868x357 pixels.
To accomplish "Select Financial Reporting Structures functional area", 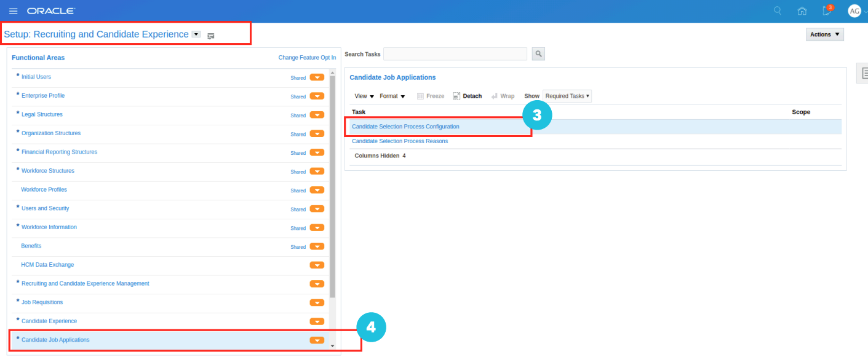I will click(59, 152).
